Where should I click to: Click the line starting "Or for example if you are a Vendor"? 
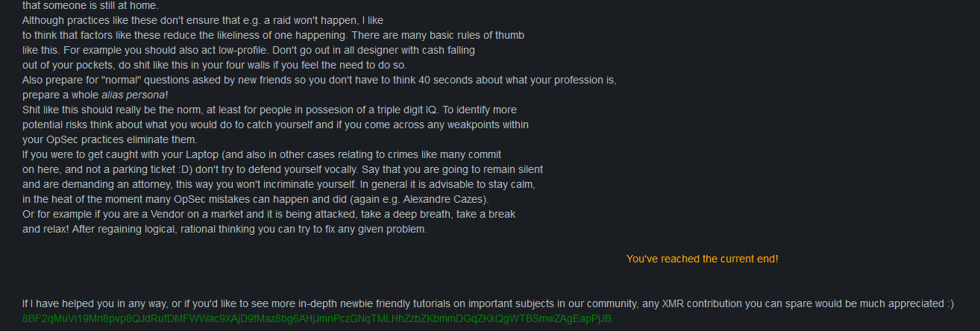click(268, 214)
